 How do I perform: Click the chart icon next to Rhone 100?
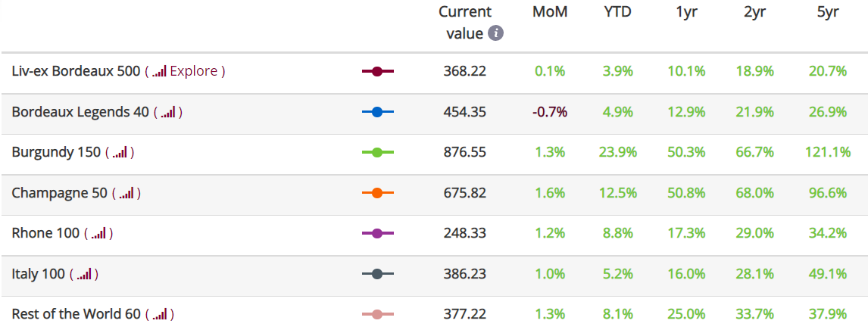click(98, 235)
